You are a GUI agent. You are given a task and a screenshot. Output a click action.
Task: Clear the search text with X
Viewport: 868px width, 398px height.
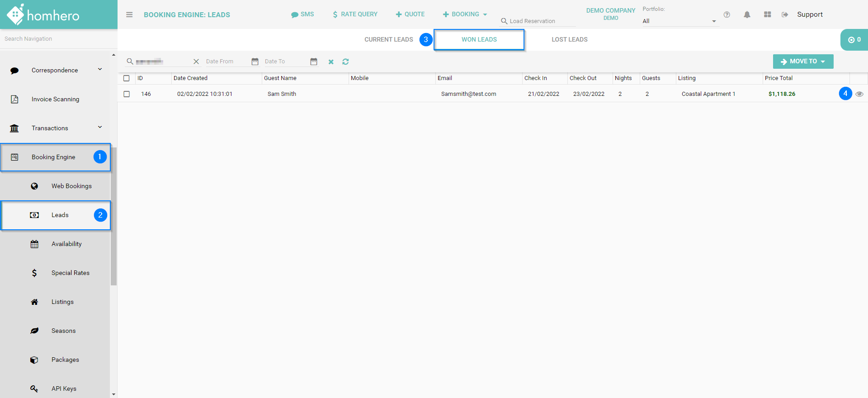point(196,62)
